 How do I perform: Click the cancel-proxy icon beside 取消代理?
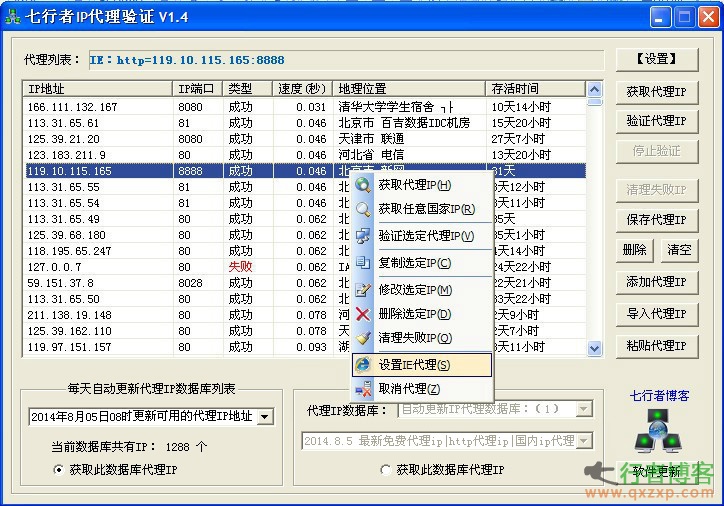(x=363, y=389)
